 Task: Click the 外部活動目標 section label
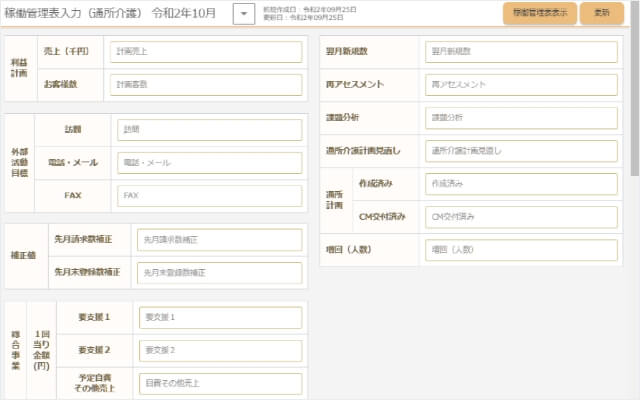tap(19, 163)
